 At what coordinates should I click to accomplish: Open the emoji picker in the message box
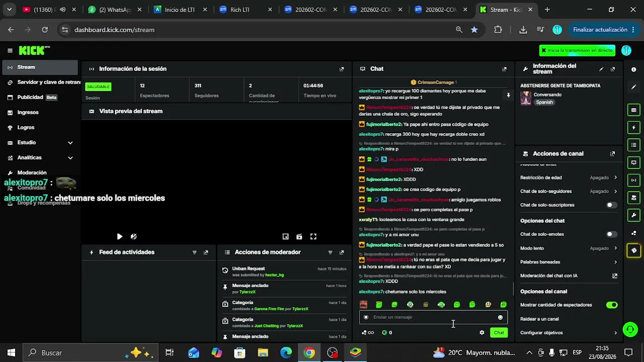(500, 317)
